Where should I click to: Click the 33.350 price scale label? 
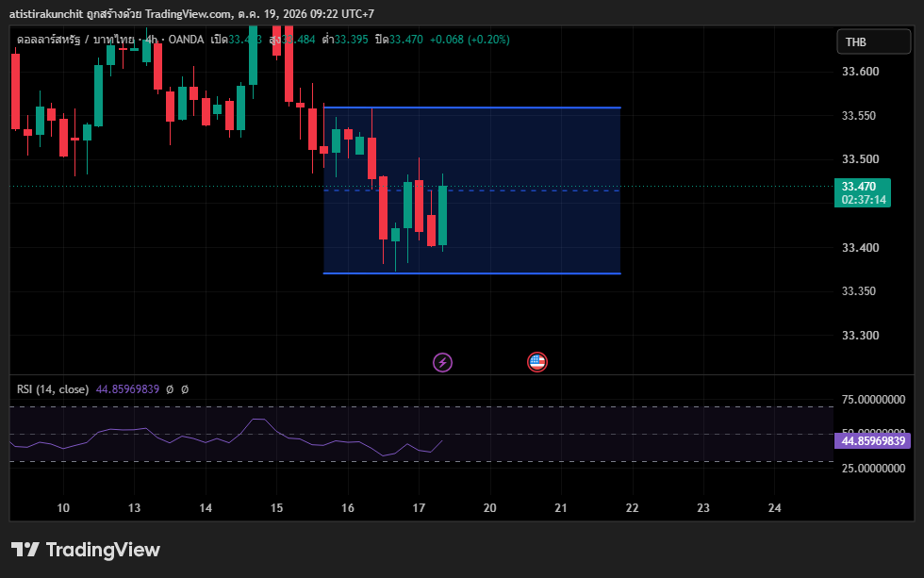[859, 291]
